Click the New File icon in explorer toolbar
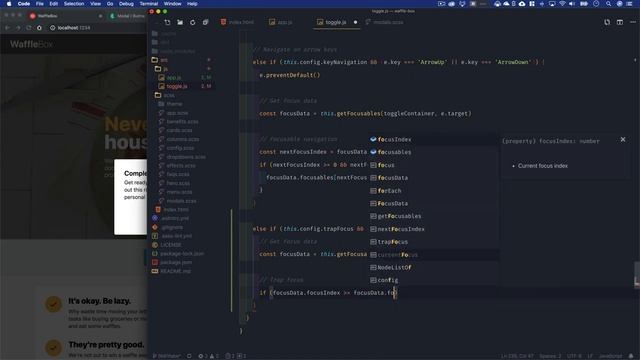This screenshot has width=640, height=360. coord(167,22)
